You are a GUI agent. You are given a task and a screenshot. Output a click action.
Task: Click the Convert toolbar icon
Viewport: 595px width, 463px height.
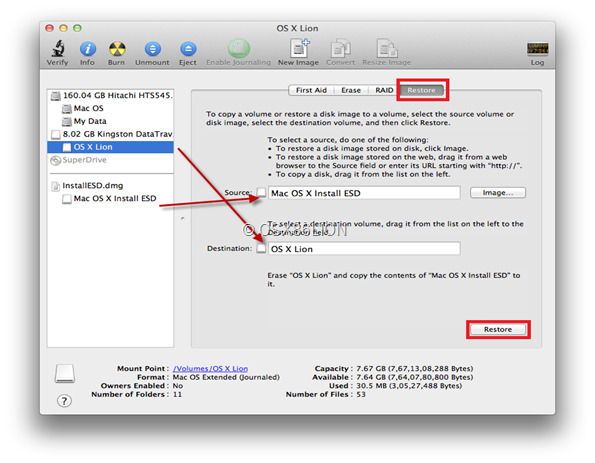pyautogui.click(x=340, y=48)
